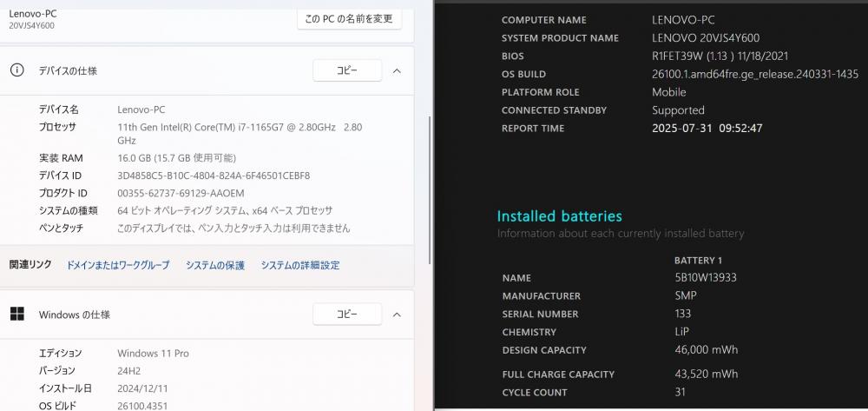Click the FULL CHARGE CAPACITY value 43,520 mWh

pos(707,374)
